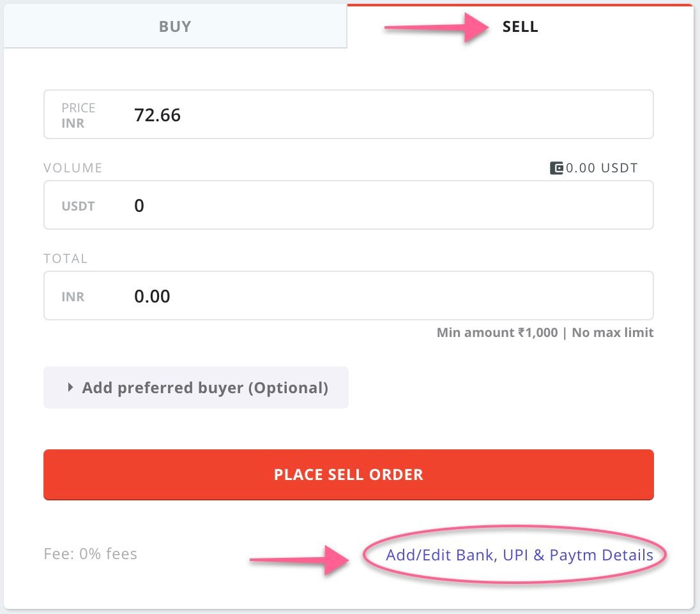Viewport: 700px width, 614px height.
Task: Open Add/Edit Bank, UPI & Paytm Details
Action: (x=519, y=555)
